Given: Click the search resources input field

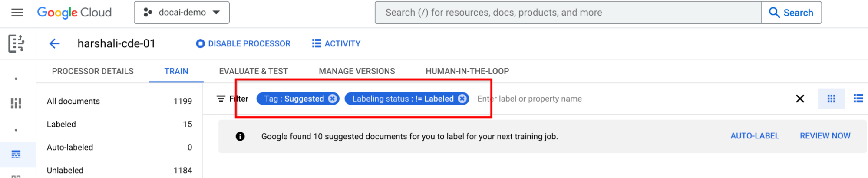Looking at the screenshot, I should pos(568,13).
